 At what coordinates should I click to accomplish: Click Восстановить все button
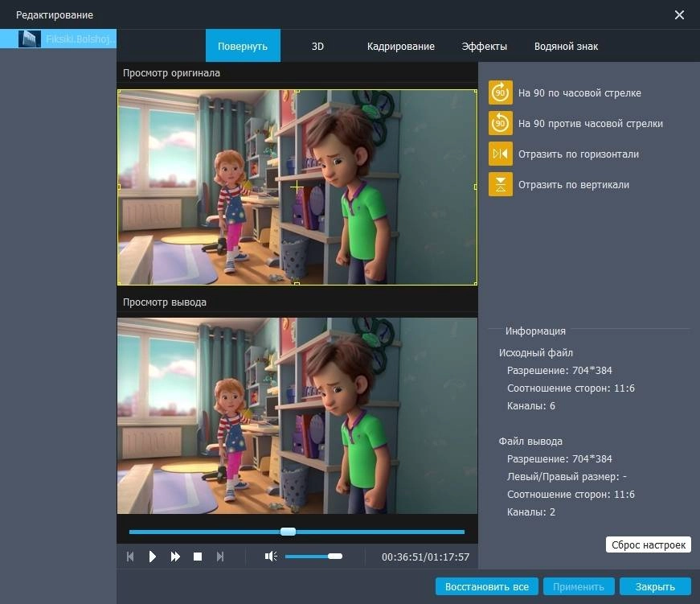487,586
